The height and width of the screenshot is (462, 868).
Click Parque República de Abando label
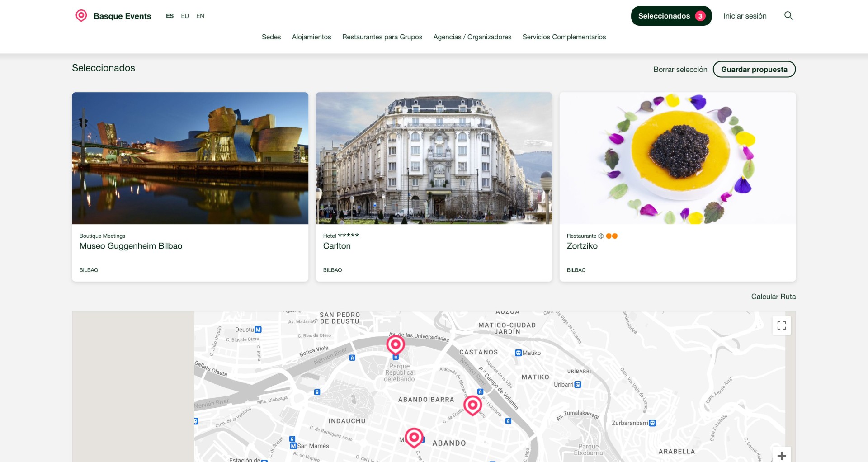[400, 373]
